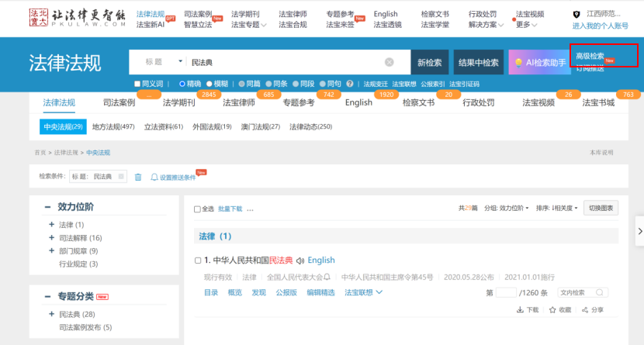Click the in-text search magnifier icon
The width and height of the screenshot is (644, 345).
[x=600, y=292]
